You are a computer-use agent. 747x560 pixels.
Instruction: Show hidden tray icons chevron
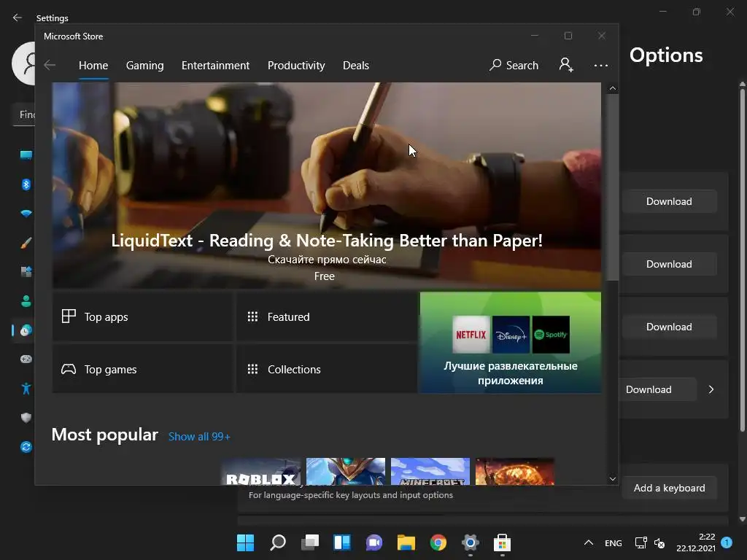[589, 542]
